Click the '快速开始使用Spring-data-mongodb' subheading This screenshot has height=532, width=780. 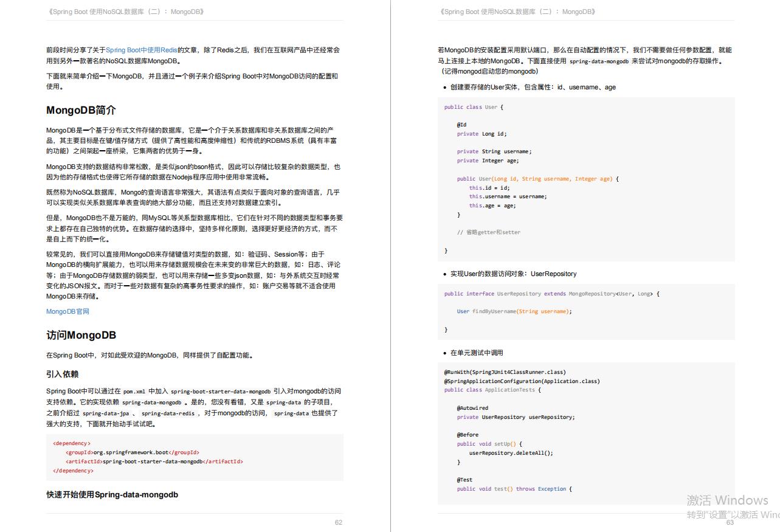112,494
